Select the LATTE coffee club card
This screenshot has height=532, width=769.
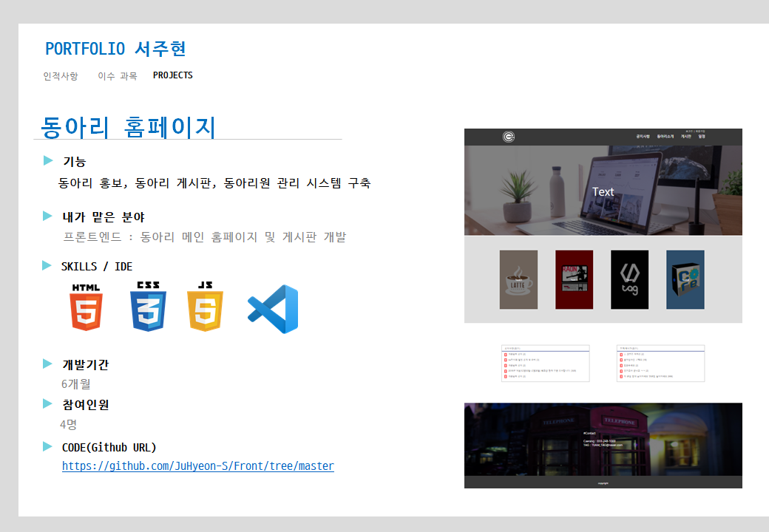pyautogui.click(x=518, y=280)
